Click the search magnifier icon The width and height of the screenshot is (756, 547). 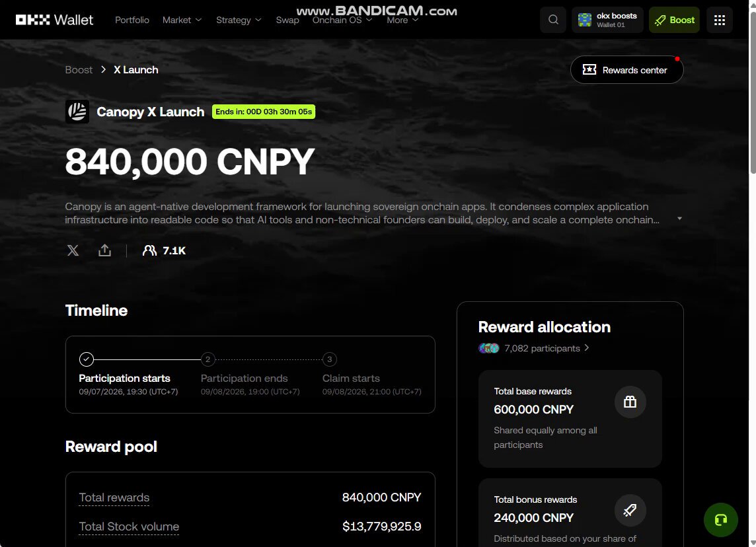[x=553, y=20]
